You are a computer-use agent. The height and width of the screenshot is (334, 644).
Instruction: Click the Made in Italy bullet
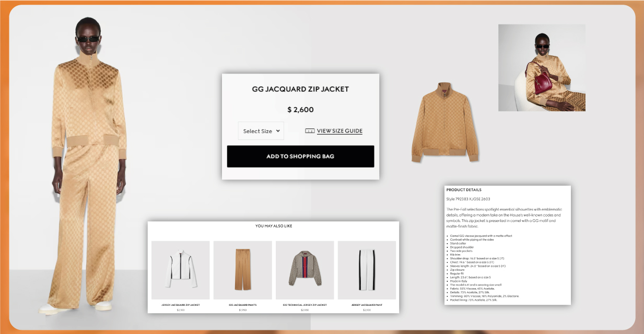coord(459,281)
